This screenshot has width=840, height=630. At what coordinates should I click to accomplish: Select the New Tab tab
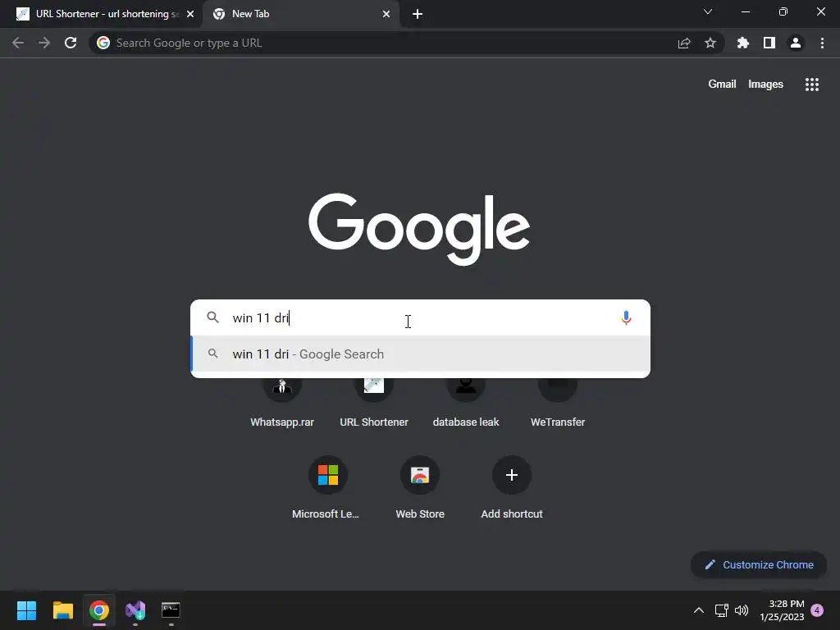tap(300, 14)
